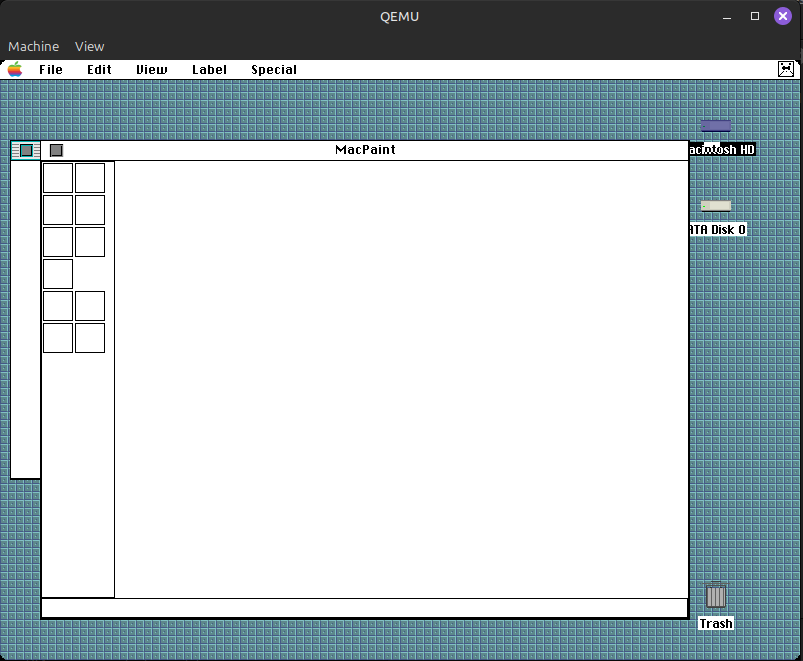Select the top-left tool in MacPaint's palette
This screenshot has height=661, width=803.
tap(57, 177)
